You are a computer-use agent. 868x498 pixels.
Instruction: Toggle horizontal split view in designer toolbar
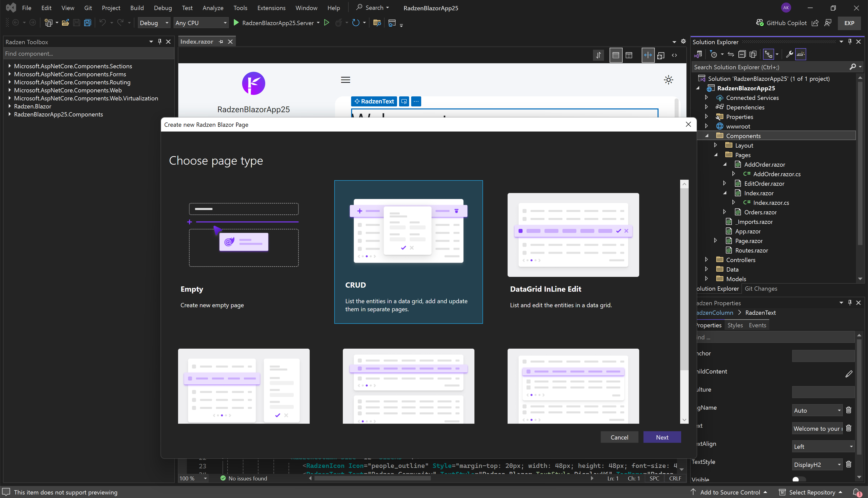pos(616,55)
